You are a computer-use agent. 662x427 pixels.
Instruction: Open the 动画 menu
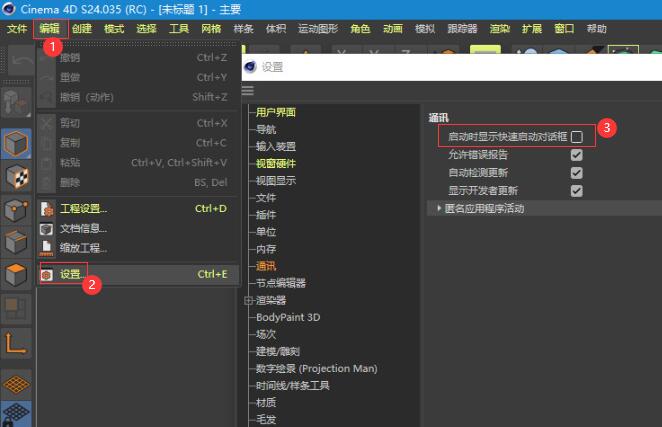click(393, 29)
